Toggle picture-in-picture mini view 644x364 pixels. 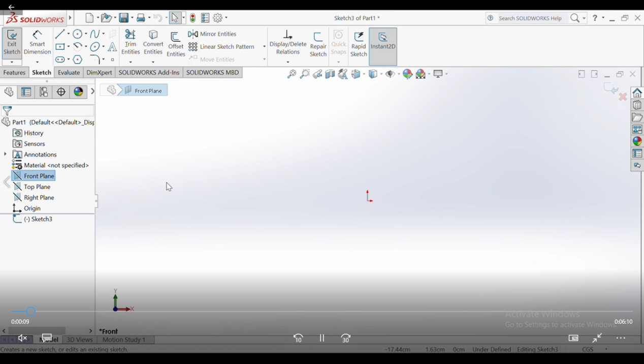(x=573, y=338)
